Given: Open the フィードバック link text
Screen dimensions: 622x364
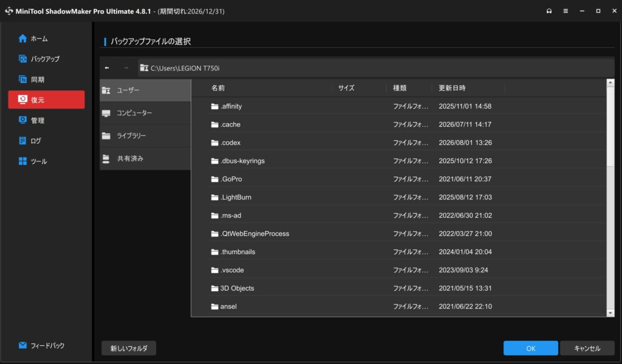Looking at the screenshot, I should click(47, 346).
